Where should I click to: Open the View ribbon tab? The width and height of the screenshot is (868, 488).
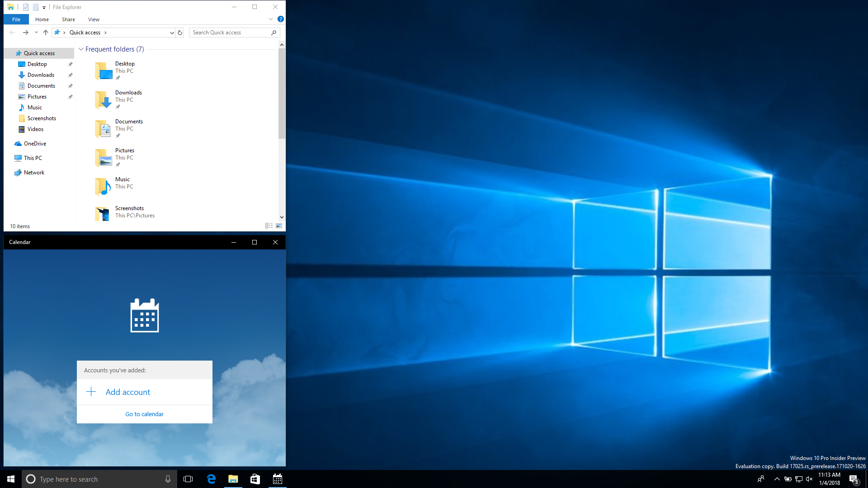coord(94,19)
